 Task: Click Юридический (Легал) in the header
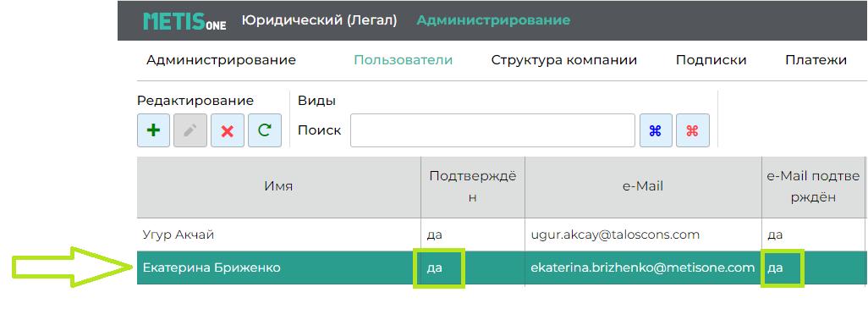(320, 20)
